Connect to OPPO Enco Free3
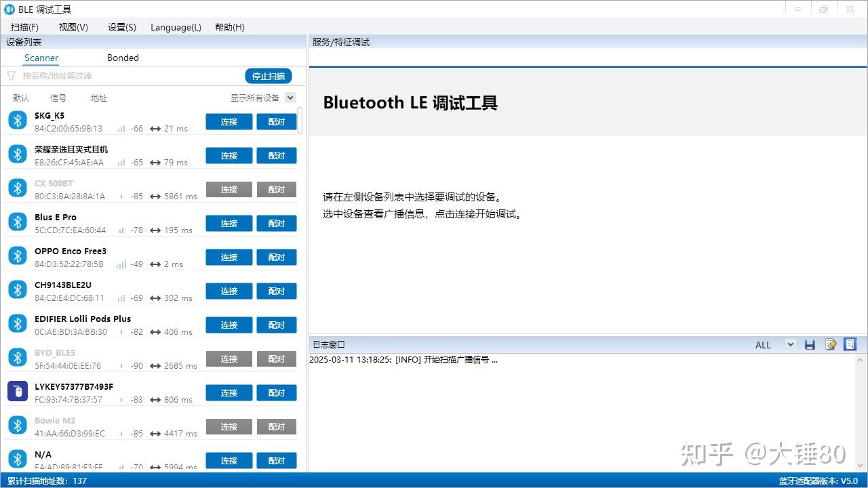This screenshot has height=488, width=868. (229, 257)
